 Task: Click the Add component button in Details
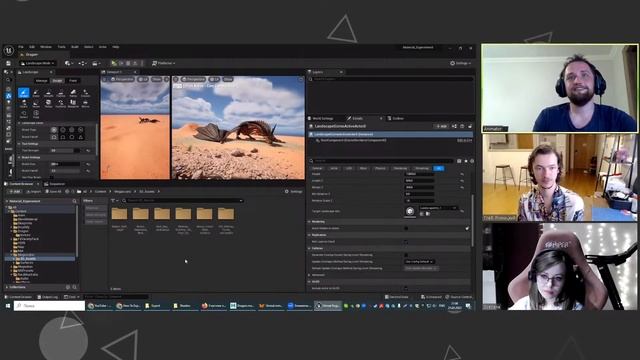pos(441,127)
